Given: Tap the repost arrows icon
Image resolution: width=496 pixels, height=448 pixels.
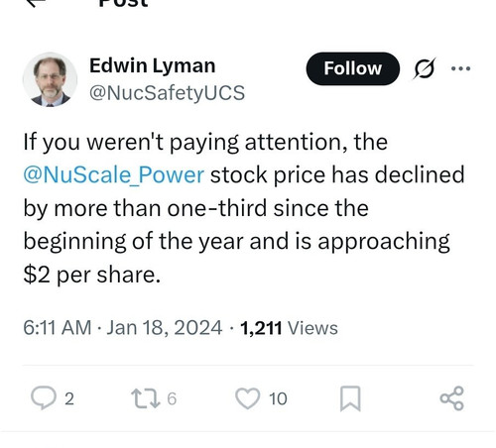Looking at the screenshot, I should (x=146, y=397).
